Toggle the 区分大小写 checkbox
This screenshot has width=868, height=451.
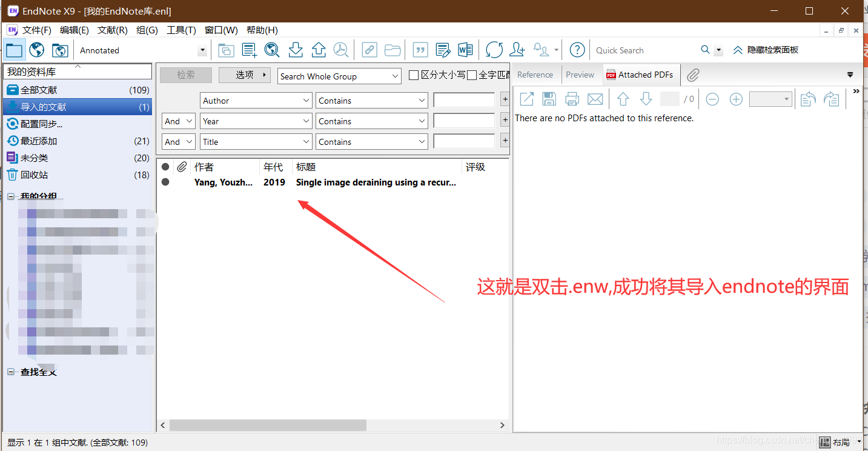coord(414,75)
